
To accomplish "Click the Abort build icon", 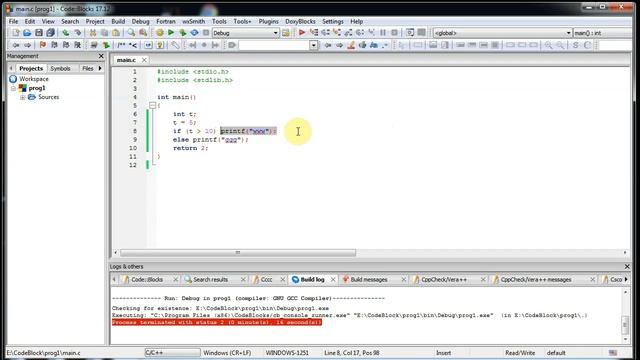I will [x=206, y=33].
